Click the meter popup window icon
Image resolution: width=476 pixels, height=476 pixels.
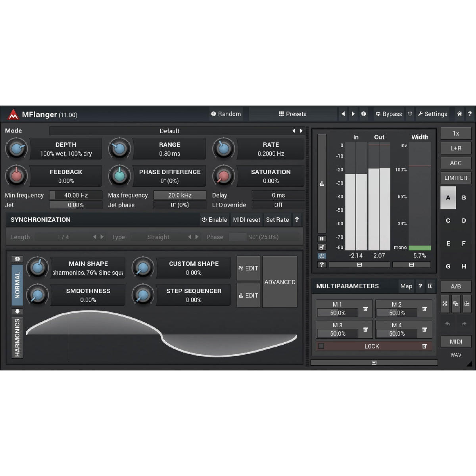point(322,248)
